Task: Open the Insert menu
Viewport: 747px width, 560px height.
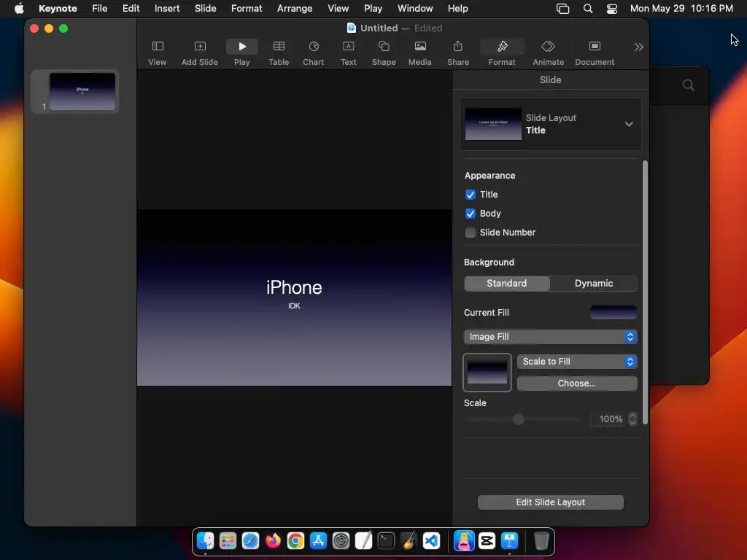Action: [x=167, y=9]
